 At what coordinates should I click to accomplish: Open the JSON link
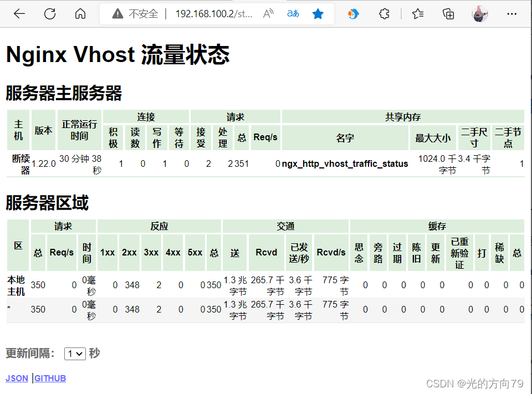[x=16, y=378]
